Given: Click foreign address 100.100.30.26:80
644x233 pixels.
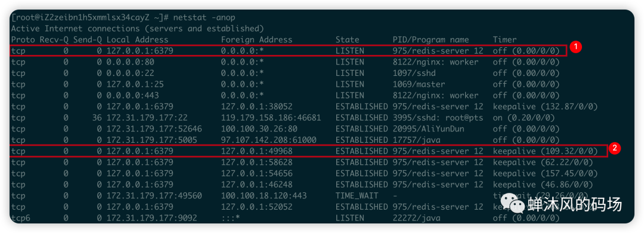Looking at the screenshot, I should (x=259, y=129).
